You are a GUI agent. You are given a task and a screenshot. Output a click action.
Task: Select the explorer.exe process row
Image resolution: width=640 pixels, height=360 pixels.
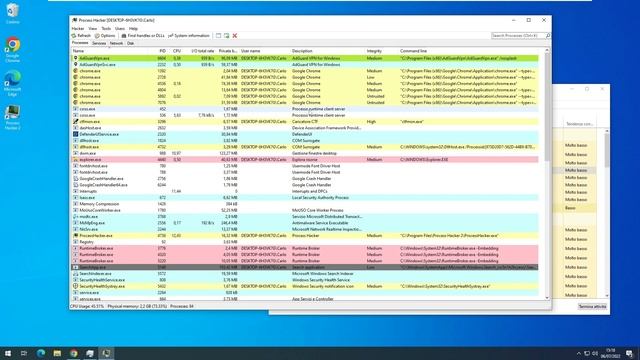[x=304, y=160]
